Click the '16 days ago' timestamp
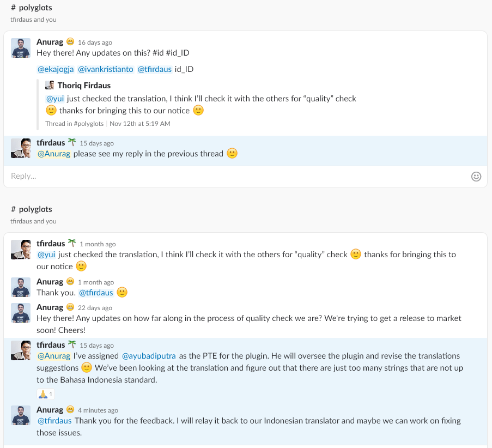 (95, 43)
